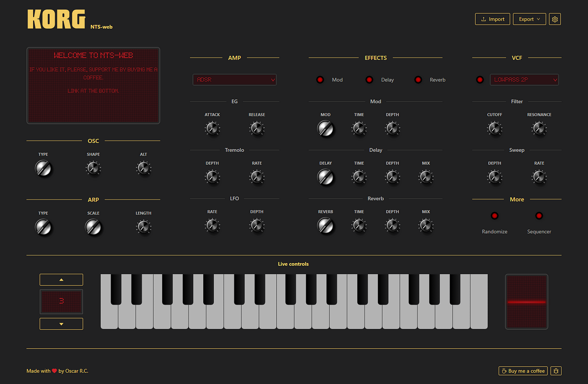Open the VCF LOWPASS 2P dropdown
588x384 pixels.
pyautogui.click(x=524, y=80)
